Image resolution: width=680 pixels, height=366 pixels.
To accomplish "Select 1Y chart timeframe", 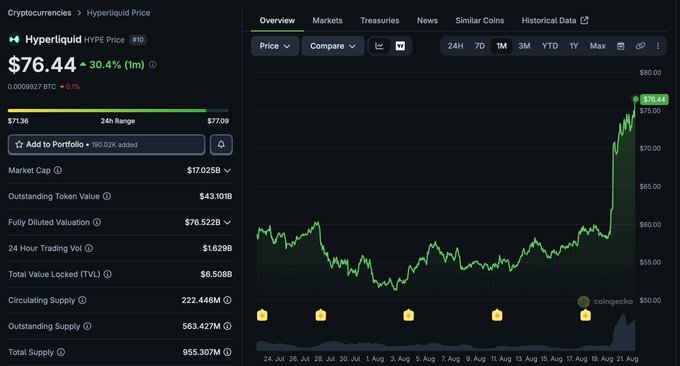I will (x=574, y=46).
